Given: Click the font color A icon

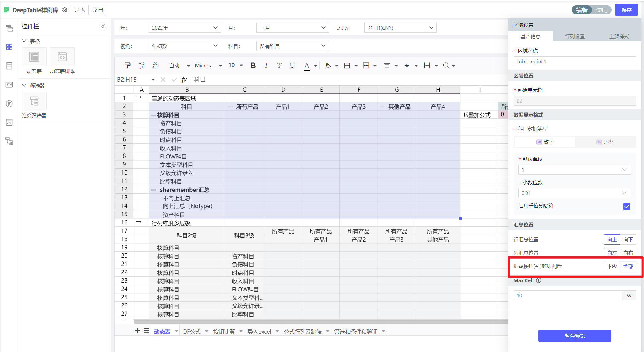Looking at the screenshot, I should (307, 66).
